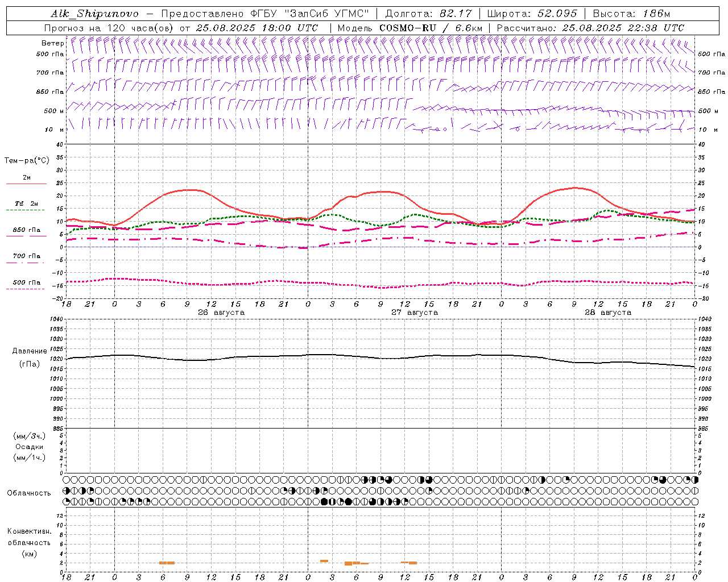Click the (мм/1ч.) precipitation unit label
The width and height of the screenshot is (728, 582).
click(x=30, y=458)
